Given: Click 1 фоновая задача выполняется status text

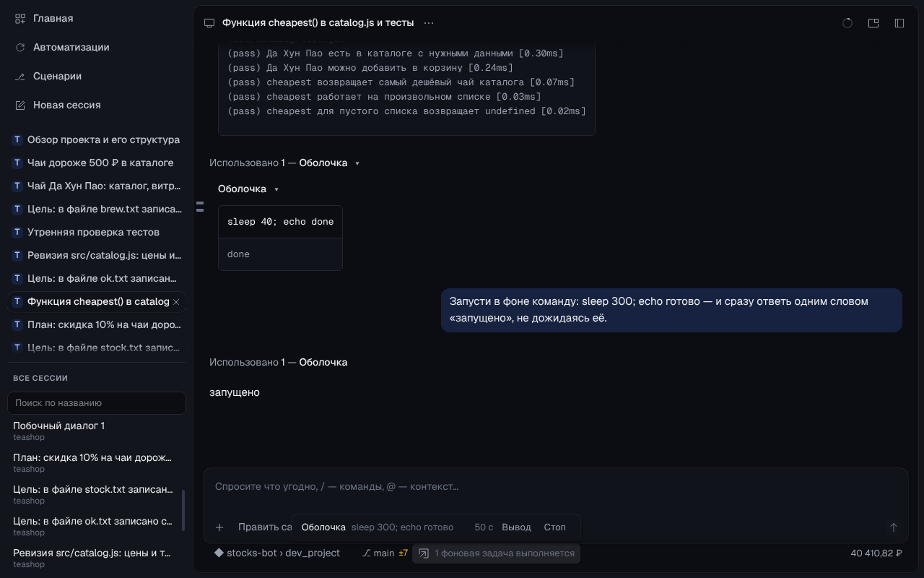Looking at the screenshot, I should [x=505, y=553].
